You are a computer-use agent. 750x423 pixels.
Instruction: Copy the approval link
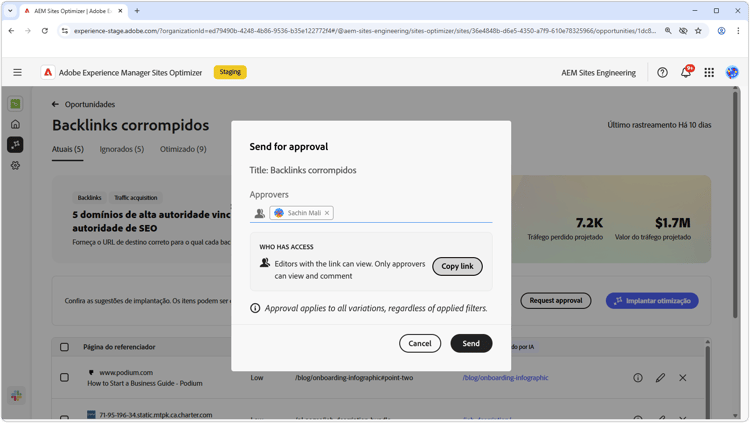(x=457, y=267)
